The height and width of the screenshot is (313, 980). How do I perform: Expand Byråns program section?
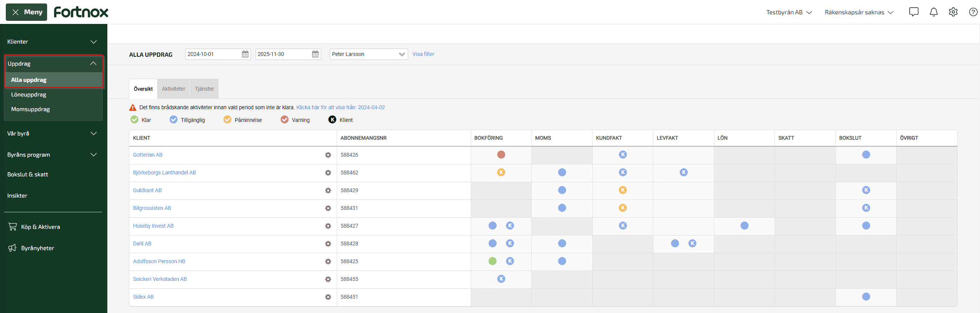pyautogui.click(x=53, y=155)
